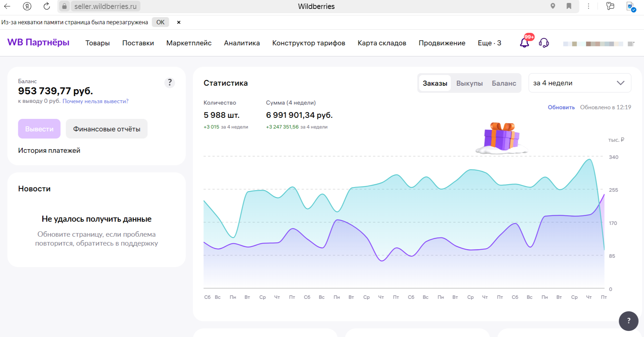The width and height of the screenshot is (644, 337).
Task: Open the Аналитика menu item
Action: 242,43
